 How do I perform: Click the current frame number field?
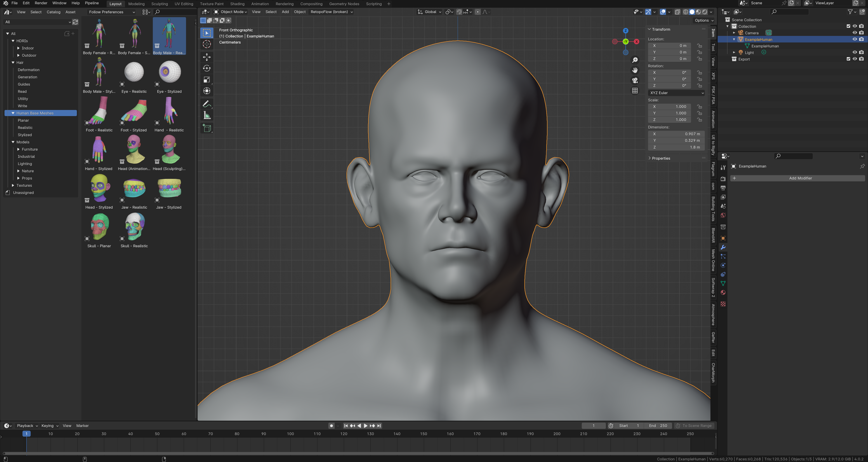[x=594, y=426]
